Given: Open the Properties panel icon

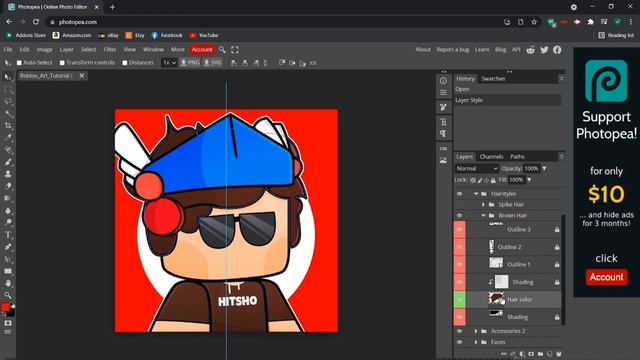Looking at the screenshot, I should point(443,93).
